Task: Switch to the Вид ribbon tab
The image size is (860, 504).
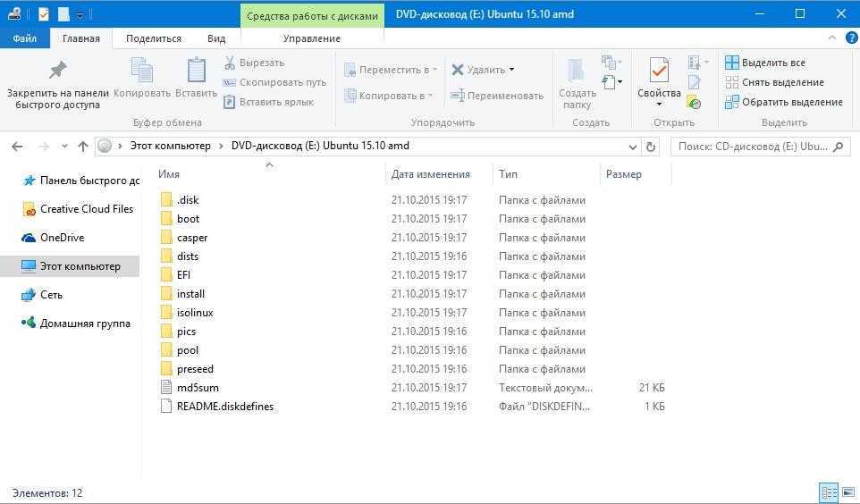Action: click(216, 38)
